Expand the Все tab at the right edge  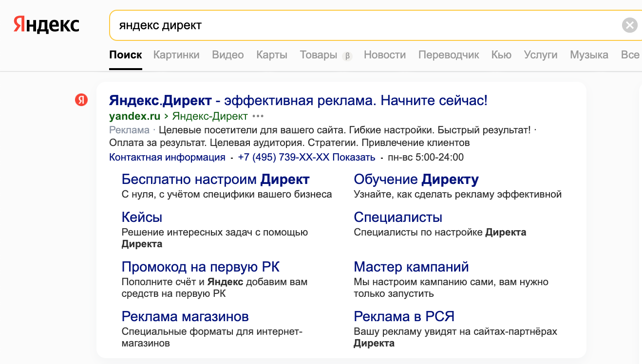click(x=631, y=55)
